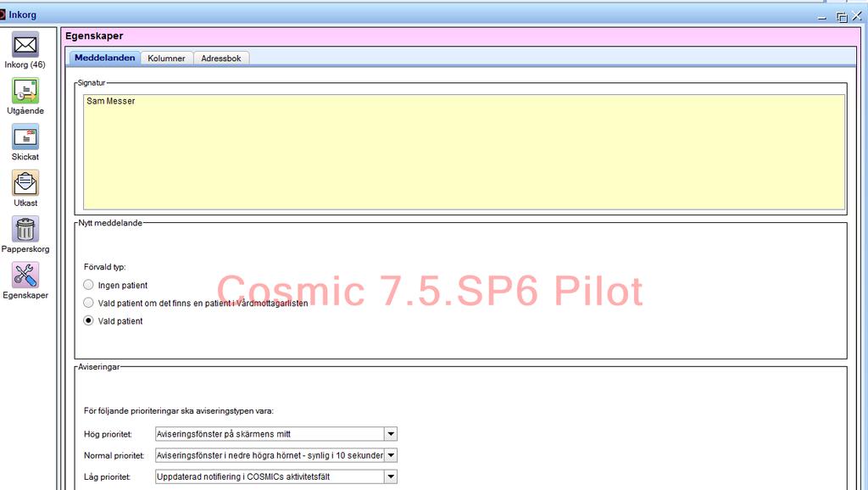Select the Ingen patient radio button
The width and height of the screenshot is (868, 490).
(x=88, y=285)
